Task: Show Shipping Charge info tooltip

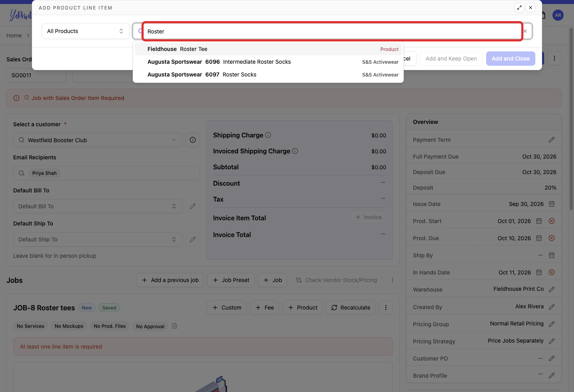Action: 268,135
